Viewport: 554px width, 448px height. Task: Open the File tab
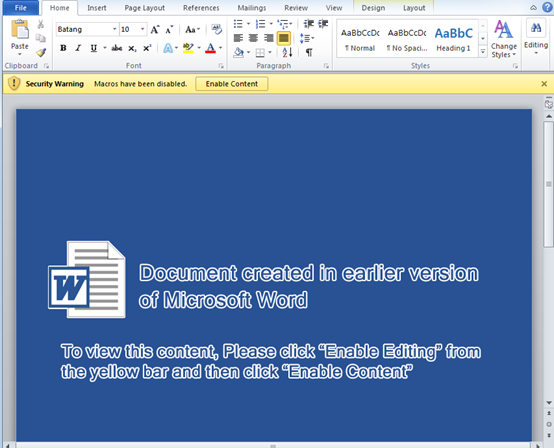[21, 8]
